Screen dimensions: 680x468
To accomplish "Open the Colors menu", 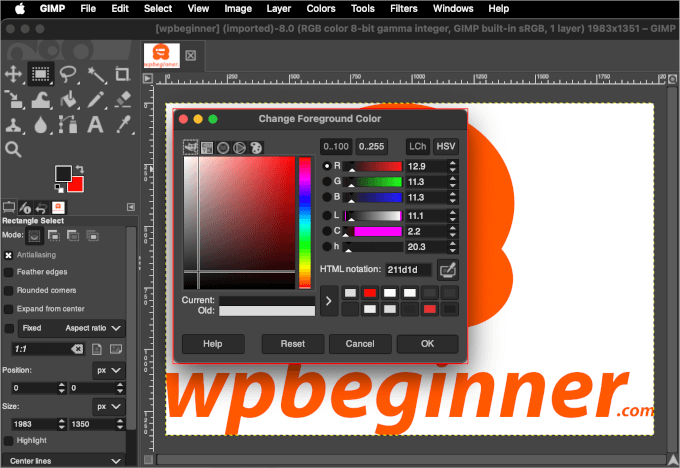I will click(320, 8).
